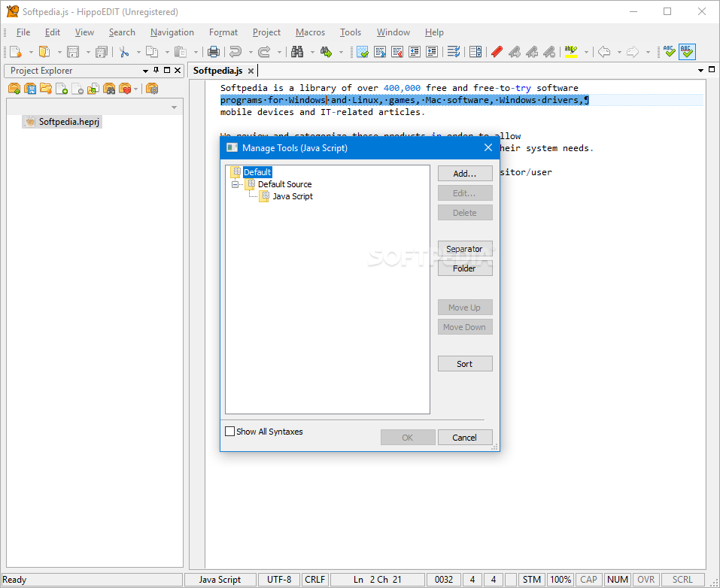Click the Undo arrow icon
Viewport: 720px width, 588px height.
click(x=235, y=52)
